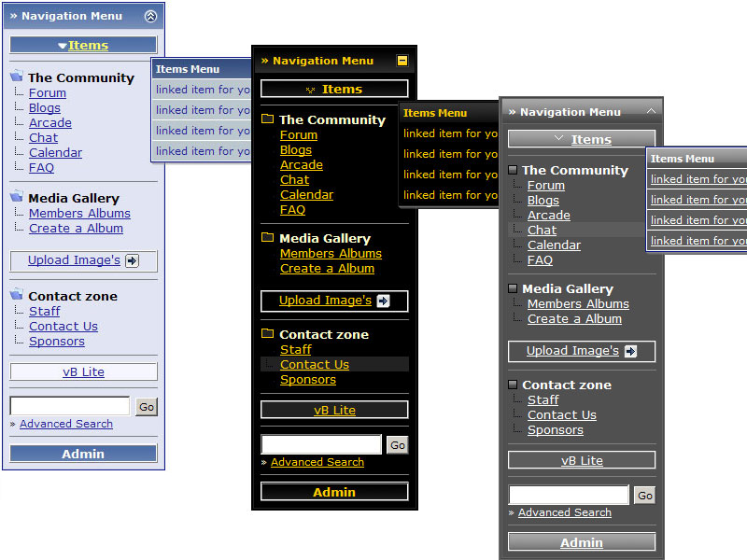
Task: Open the Items dropdown in the black menu
Action: (x=334, y=89)
